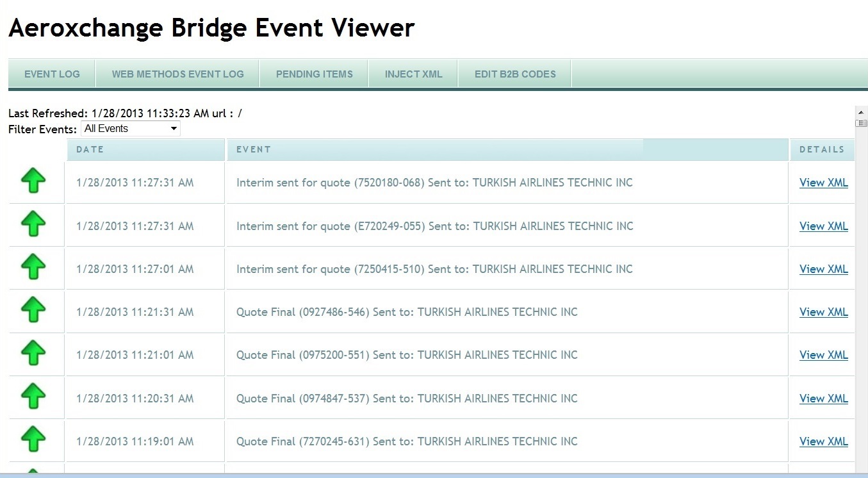Viewport: 868px width, 478px height.
Task: Click the Details column header
Action: pos(822,149)
